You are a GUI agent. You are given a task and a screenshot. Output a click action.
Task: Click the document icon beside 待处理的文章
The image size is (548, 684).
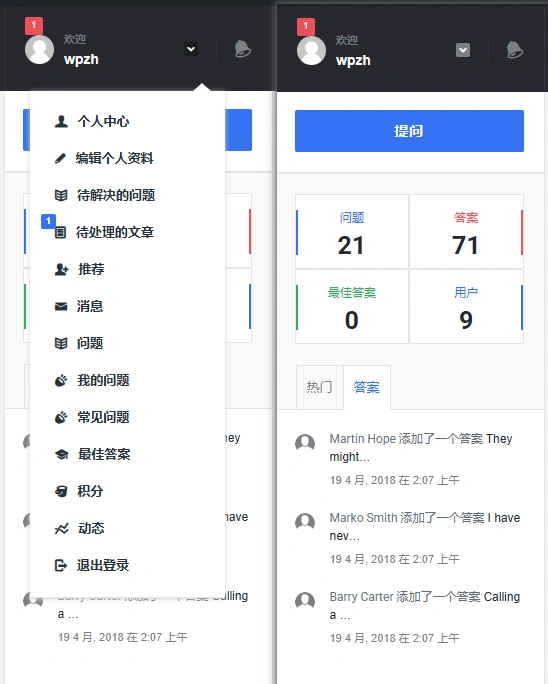[x=61, y=233]
